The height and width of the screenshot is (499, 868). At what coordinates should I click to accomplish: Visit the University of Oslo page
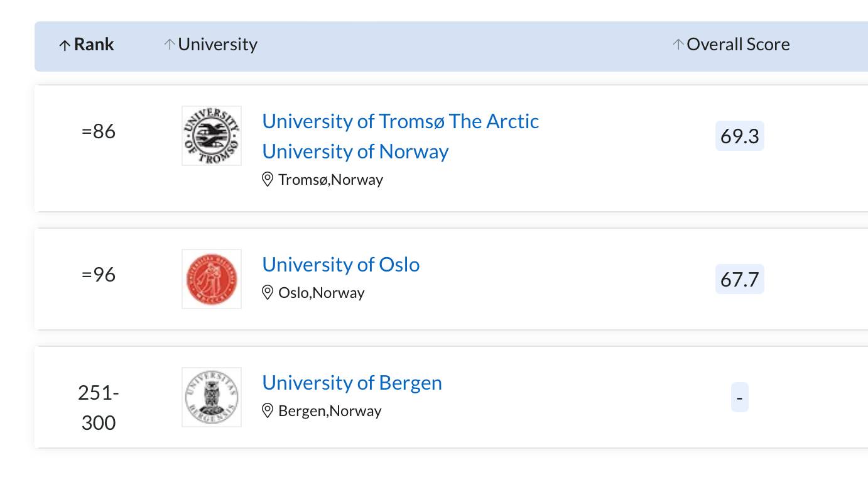pyautogui.click(x=341, y=265)
